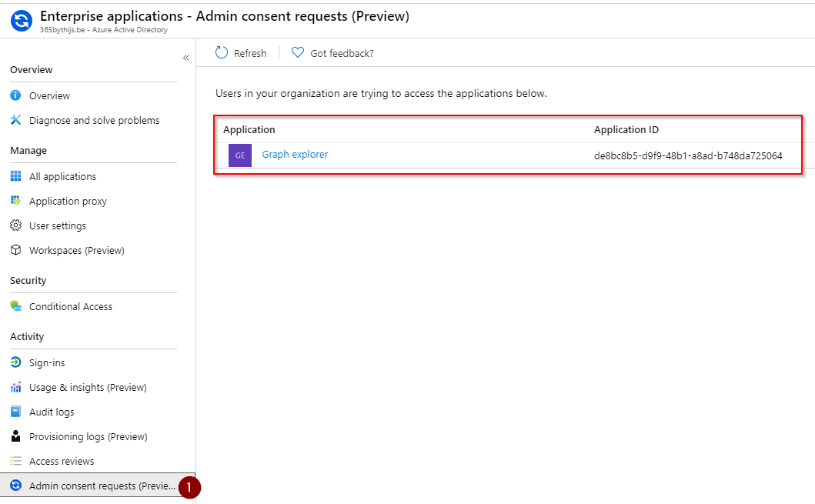Viewport: 815px width, 504px height.
Task: Click the Usage & insights chart icon
Action: [x=15, y=387]
